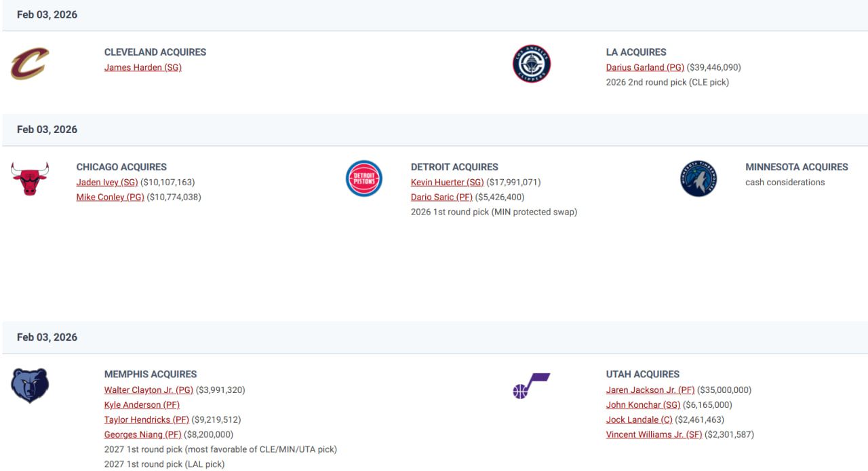
Task: Visit Mike Conley (PG) player link
Action: point(110,197)
